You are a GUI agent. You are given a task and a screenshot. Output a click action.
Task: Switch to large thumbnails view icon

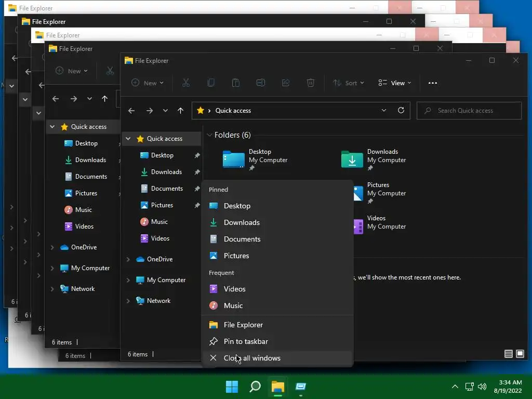[520, 354]
